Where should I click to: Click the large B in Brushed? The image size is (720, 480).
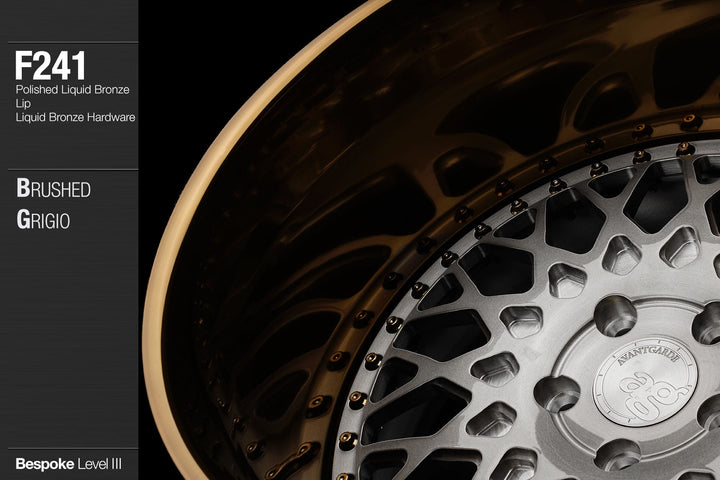pyautogui.click(x=22, y=188)
